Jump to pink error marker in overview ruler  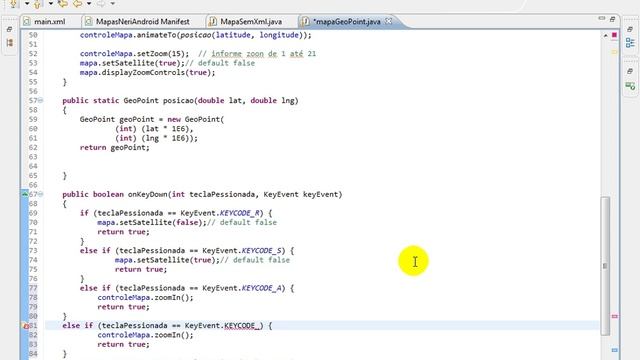click(614, 316)
